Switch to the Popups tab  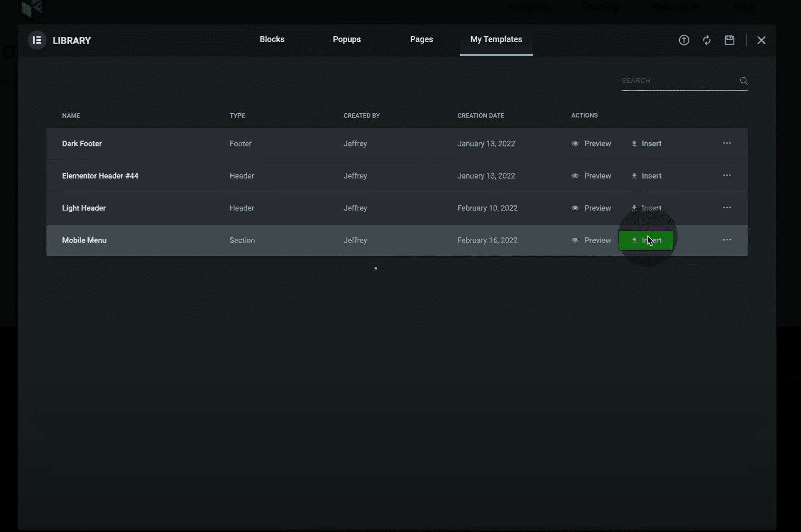coord(346,39)
